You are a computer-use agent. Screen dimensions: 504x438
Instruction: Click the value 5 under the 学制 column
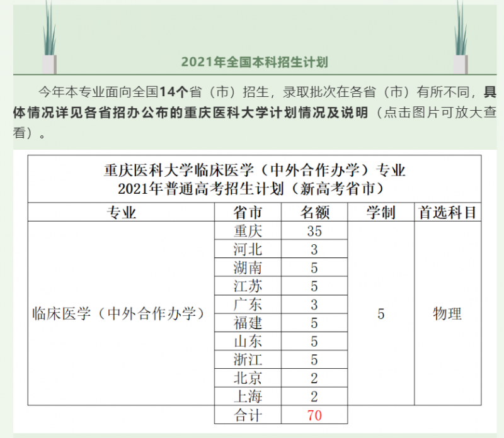click(381, 313)
